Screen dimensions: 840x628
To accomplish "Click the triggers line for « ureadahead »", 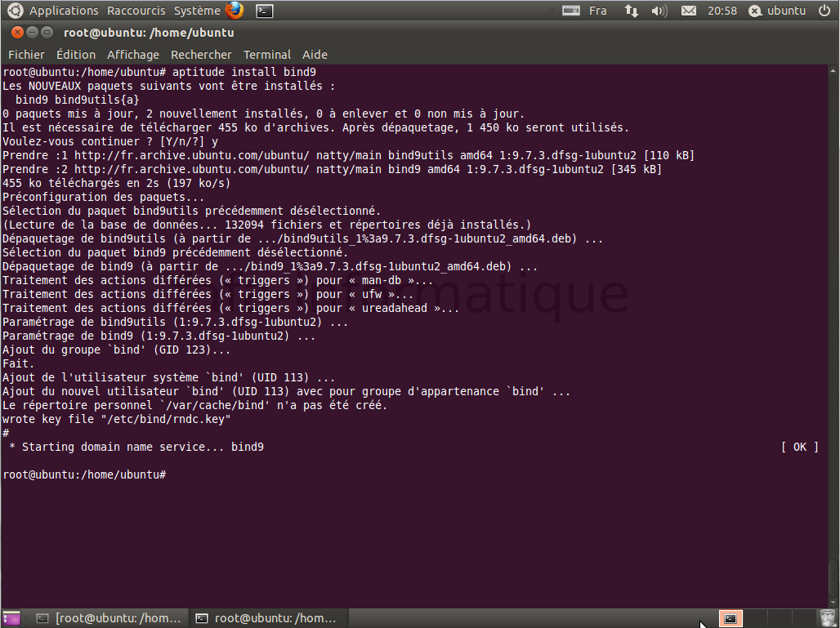I will (231, 308).
